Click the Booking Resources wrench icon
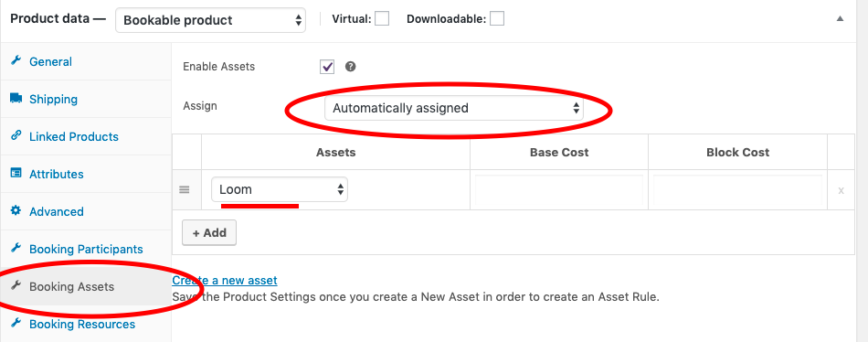Viewport: 868px width, 342px height. (16, 324)
